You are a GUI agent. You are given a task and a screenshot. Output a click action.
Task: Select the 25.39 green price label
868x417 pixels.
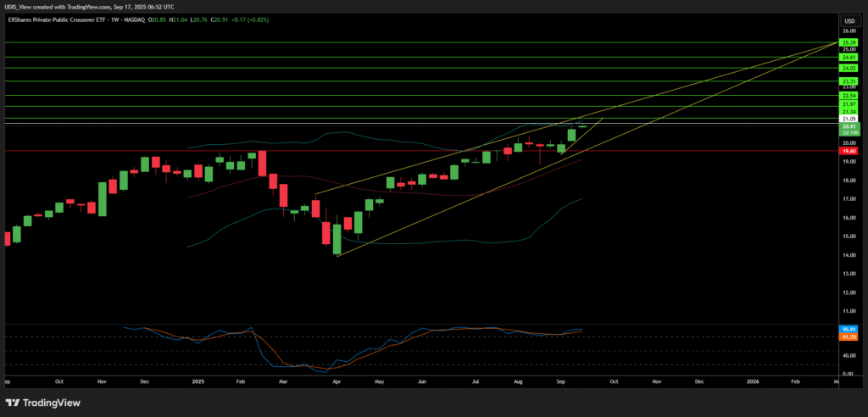tap(849, 42)
